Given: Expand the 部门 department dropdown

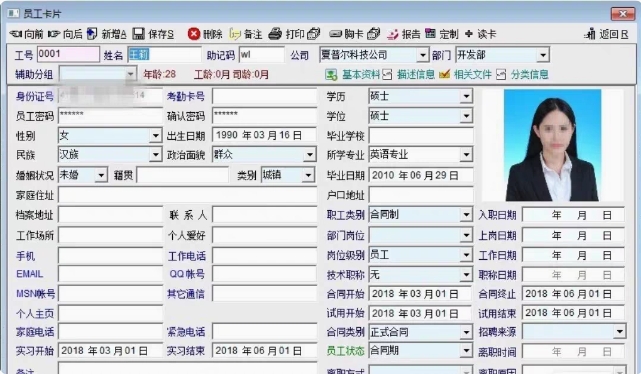Looking at the screenshot, I should click(x=543, y=55).
